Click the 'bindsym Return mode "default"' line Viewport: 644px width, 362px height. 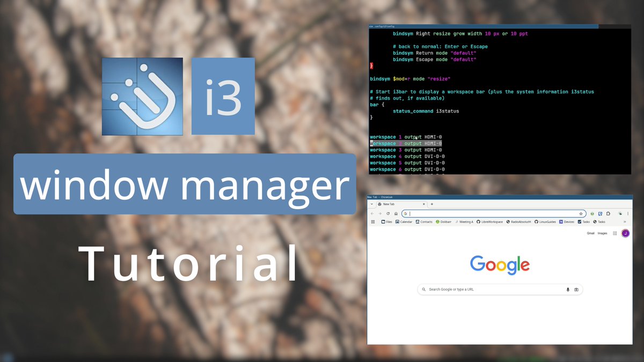pos(435,53)
